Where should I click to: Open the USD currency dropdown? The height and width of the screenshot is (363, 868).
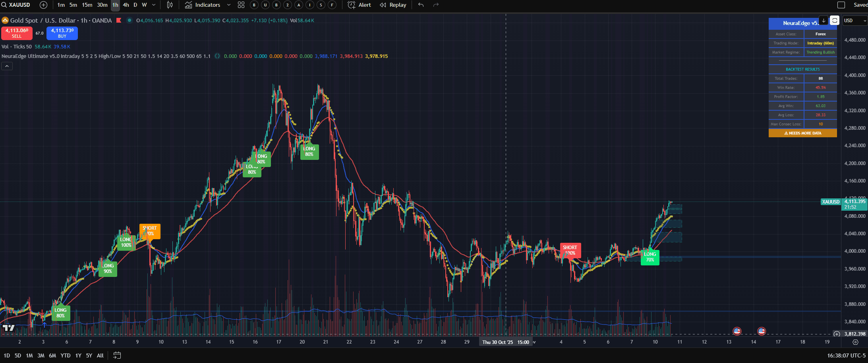(854, 20)
